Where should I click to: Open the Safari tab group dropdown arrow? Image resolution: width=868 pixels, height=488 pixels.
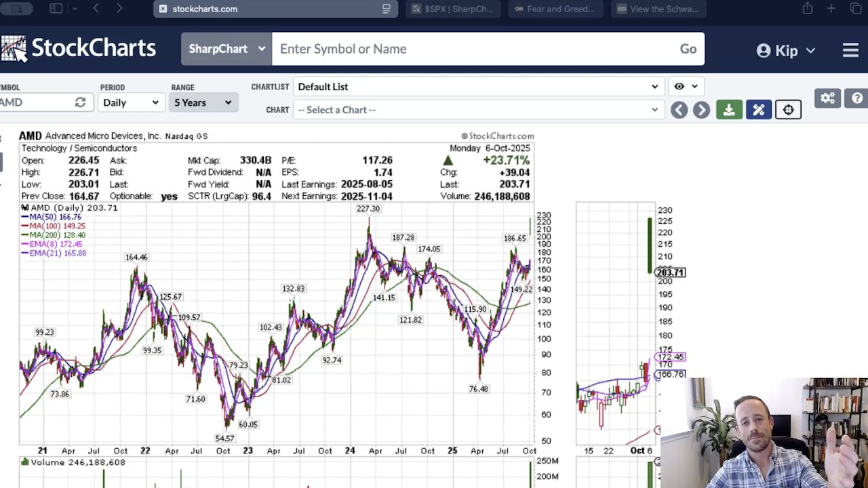(x=75, y=9)
